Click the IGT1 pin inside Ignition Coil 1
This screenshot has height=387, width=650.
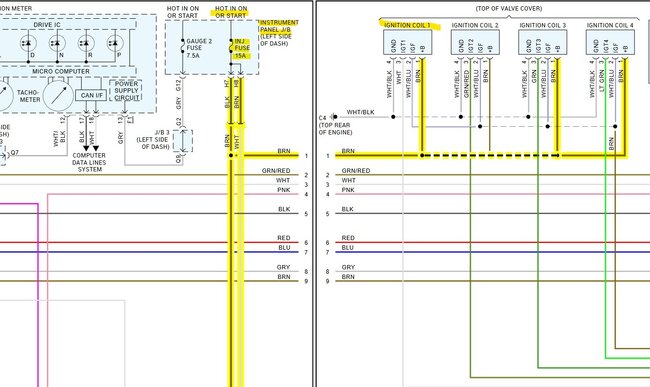coord(403,45)
